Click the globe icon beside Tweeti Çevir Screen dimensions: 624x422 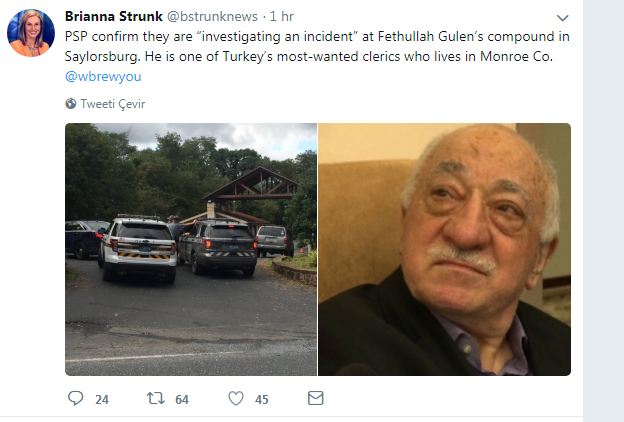[x=71, y=104]
